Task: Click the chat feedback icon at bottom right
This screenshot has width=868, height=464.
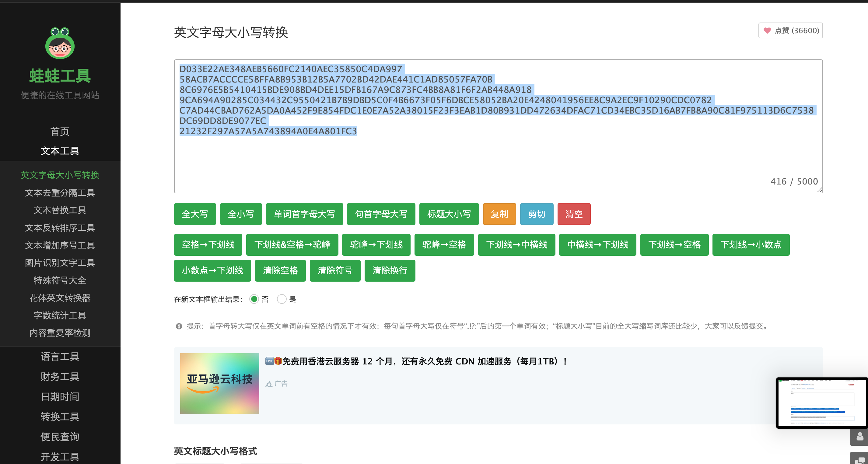Action: [x=859, y=460]
